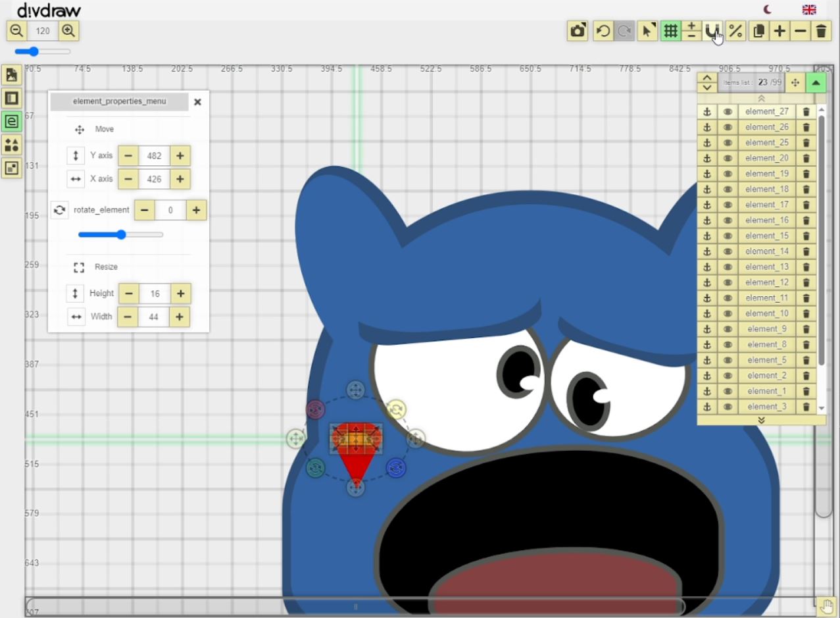Close the element_properties_menu panel
The height and width of the screenshot is (618, 840).
click(x=197, y=102)
